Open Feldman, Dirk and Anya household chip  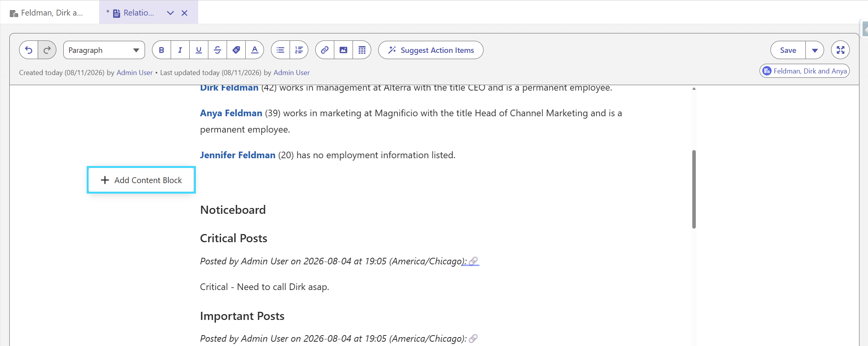coord(805,71)
